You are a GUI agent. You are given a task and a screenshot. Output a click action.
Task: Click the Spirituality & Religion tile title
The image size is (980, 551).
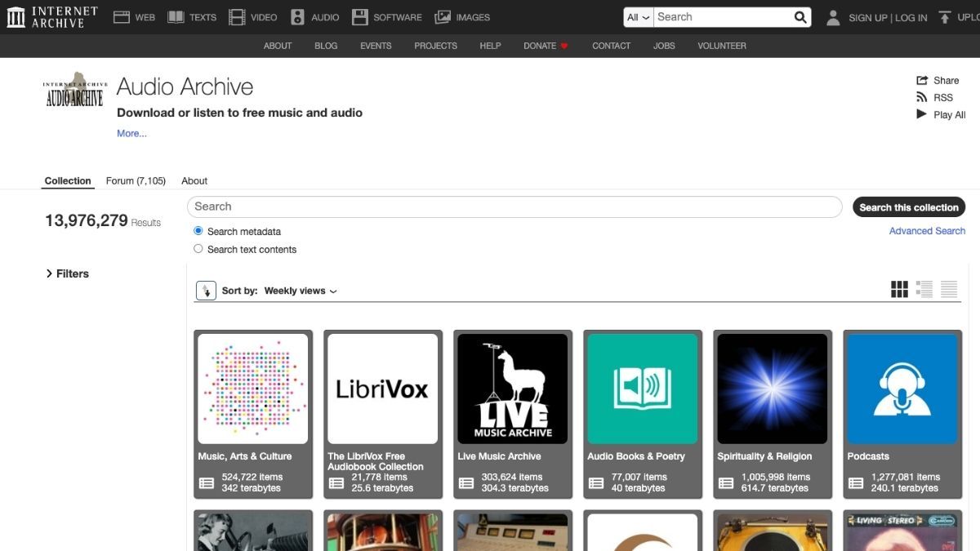[764, 456]
